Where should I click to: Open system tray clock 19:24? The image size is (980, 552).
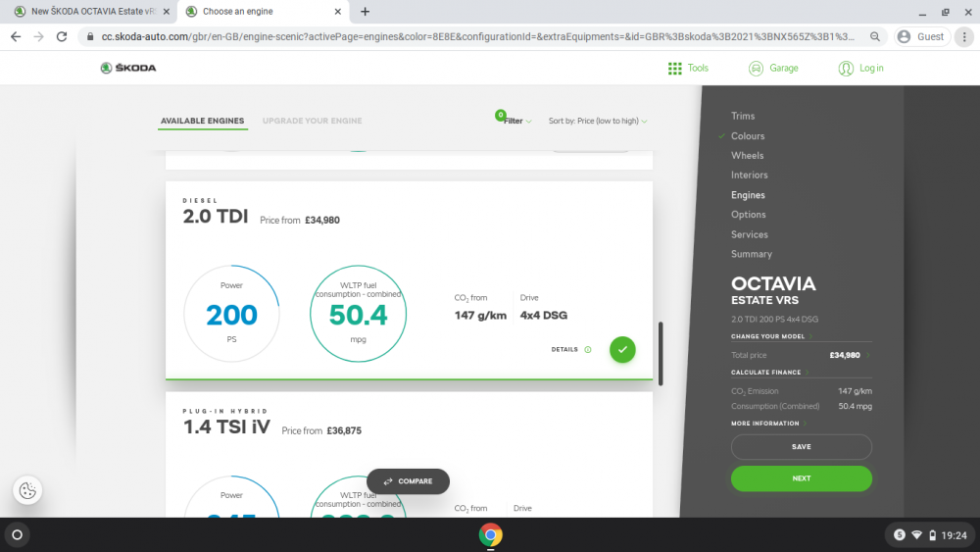click(x=954, y=535)
